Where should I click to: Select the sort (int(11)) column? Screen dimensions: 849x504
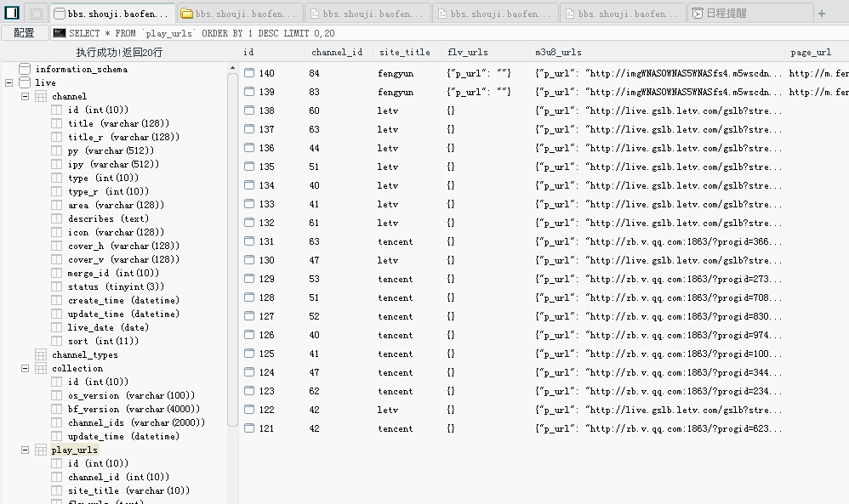[104, 341]
